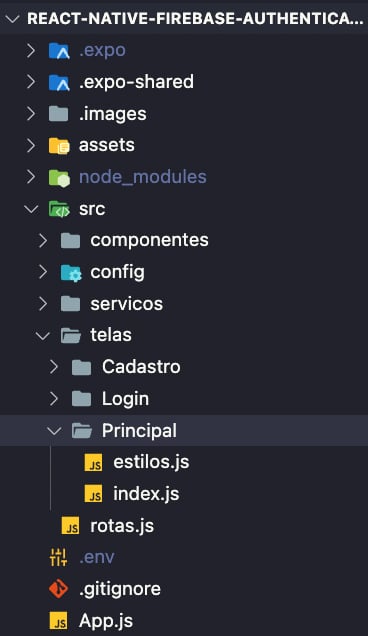
Task: Open the index.js file in Principal
Action: pos(146,494)
